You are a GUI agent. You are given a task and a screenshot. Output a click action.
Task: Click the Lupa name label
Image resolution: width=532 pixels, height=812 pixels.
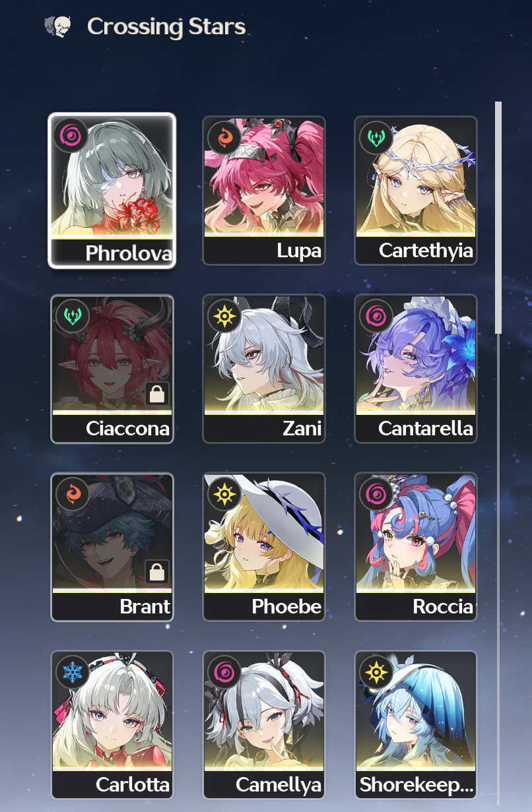299,251
